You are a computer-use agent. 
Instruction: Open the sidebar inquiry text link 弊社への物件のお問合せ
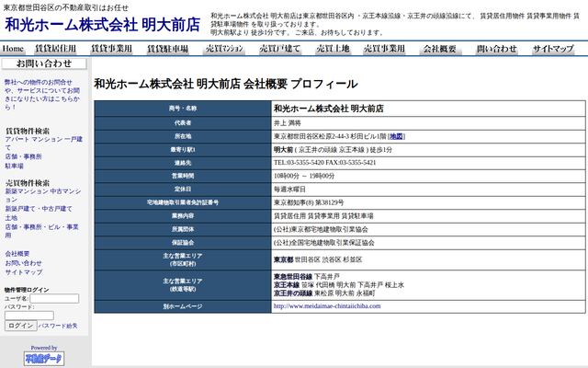pos(42,94)
